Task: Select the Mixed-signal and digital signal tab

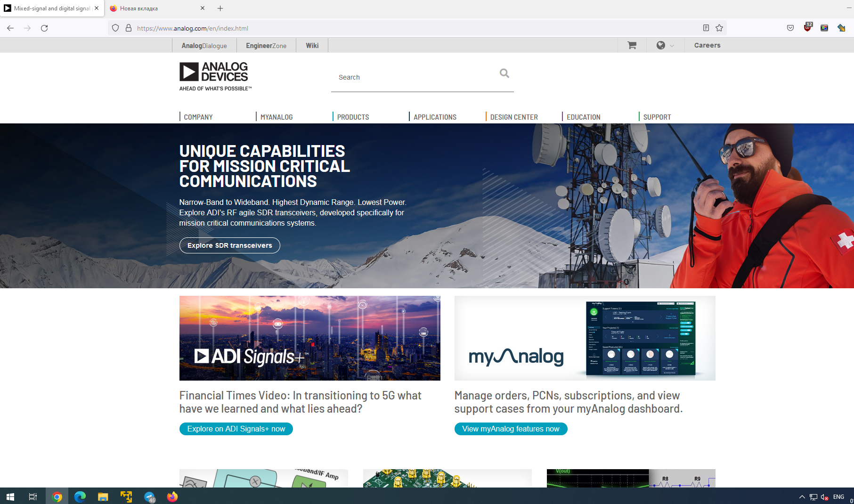Action: 52,8
